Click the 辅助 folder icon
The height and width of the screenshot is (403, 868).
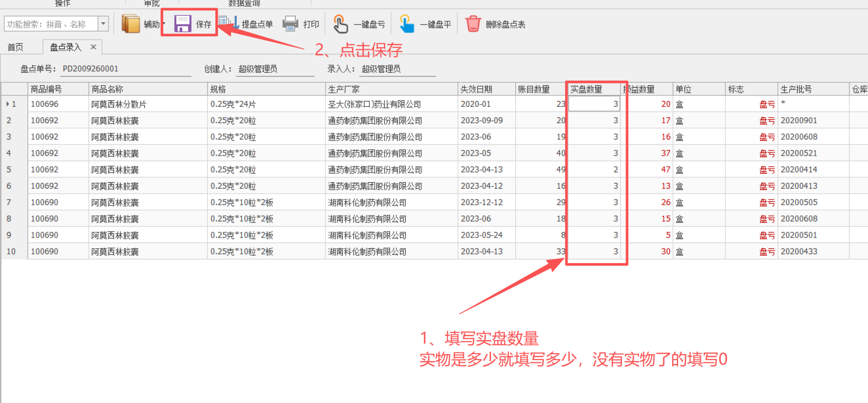click(131, 24)
